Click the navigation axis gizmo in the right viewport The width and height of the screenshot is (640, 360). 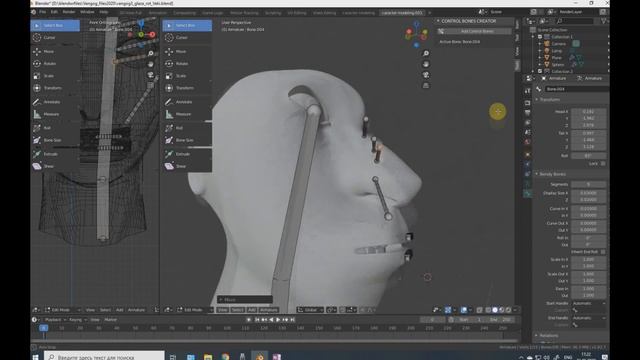tap(416, 34)
